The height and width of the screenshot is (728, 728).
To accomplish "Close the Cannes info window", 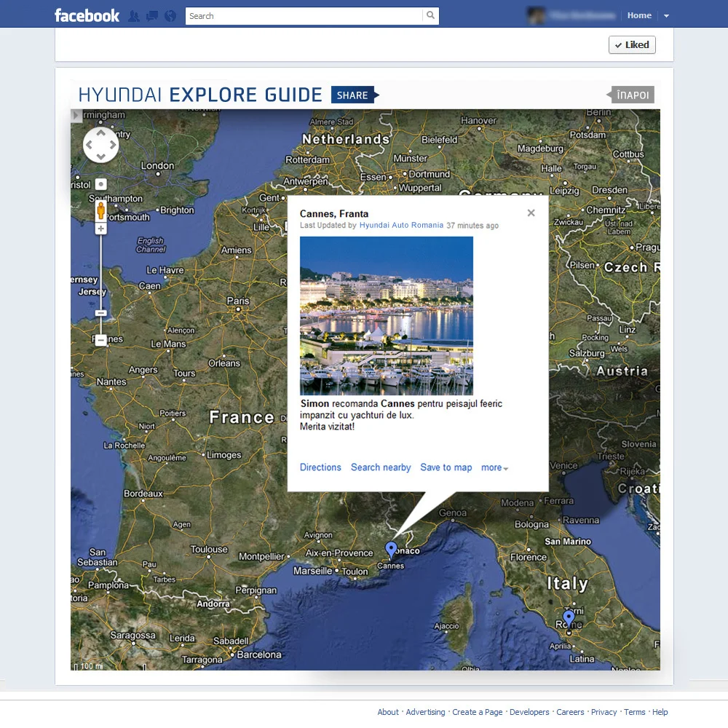I will (531, 213).
